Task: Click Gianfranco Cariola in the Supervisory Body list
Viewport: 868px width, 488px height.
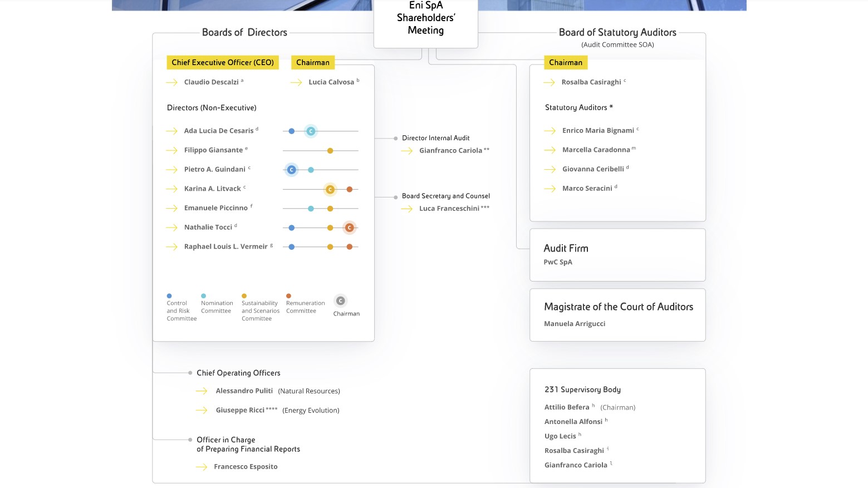Action: click(x=576, y=465)
